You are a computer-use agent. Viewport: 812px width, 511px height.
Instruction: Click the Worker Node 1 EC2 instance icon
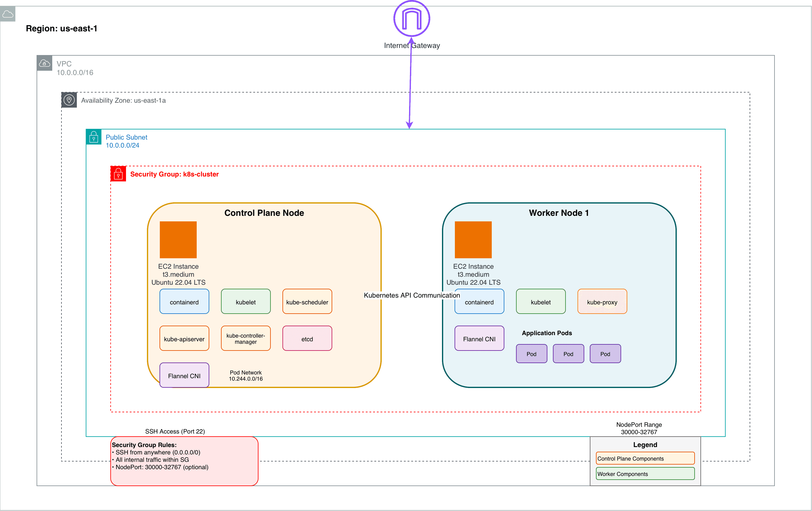click(x=473, y=240)
